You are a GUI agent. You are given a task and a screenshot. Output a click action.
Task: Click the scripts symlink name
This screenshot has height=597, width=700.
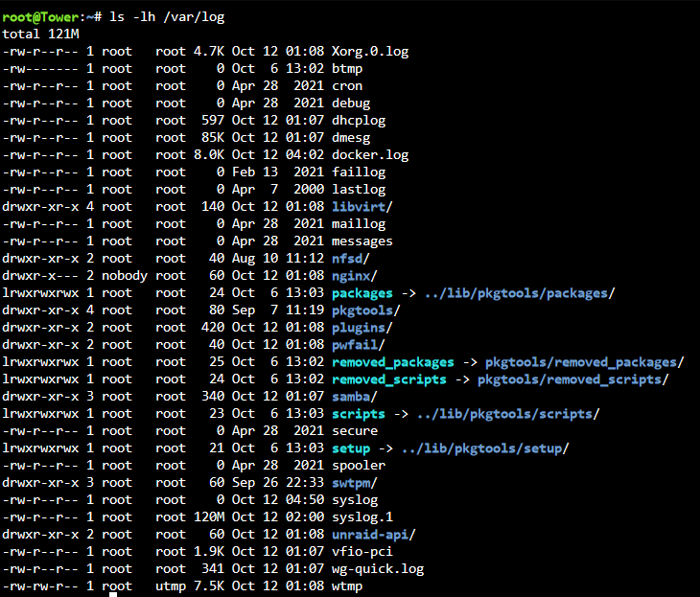[359, 414]
